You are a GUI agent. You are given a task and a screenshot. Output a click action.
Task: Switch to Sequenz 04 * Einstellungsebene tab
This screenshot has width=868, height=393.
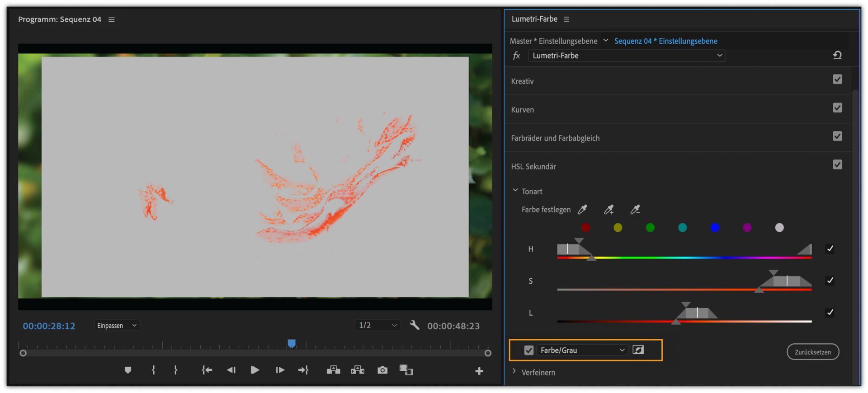point(665,41)
